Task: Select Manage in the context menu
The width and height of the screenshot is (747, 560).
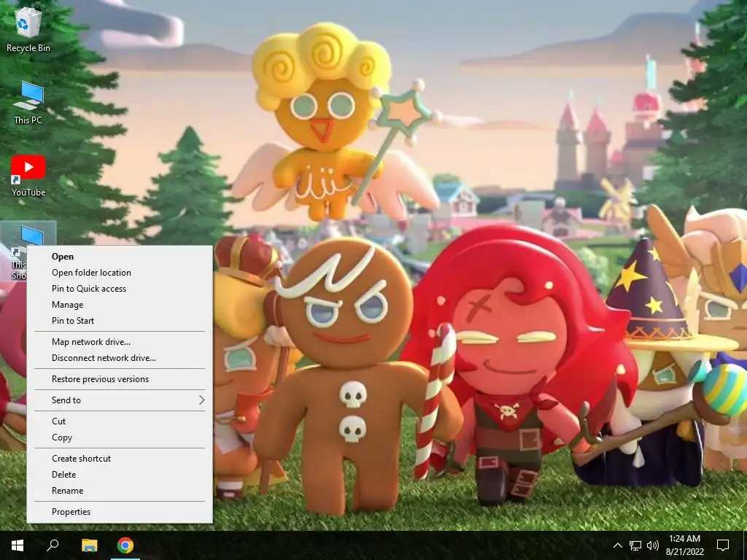Action: click(x=119, y=305)
